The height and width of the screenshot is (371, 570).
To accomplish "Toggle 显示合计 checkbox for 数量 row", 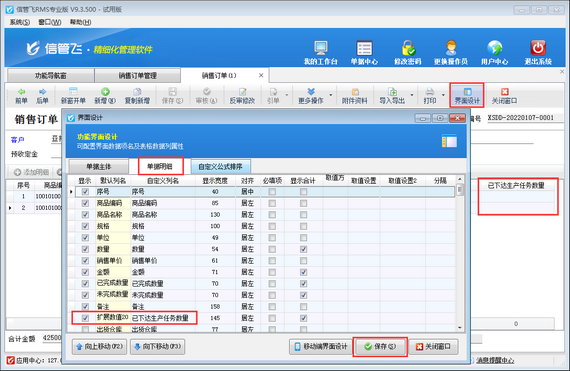I will point(304,249).
